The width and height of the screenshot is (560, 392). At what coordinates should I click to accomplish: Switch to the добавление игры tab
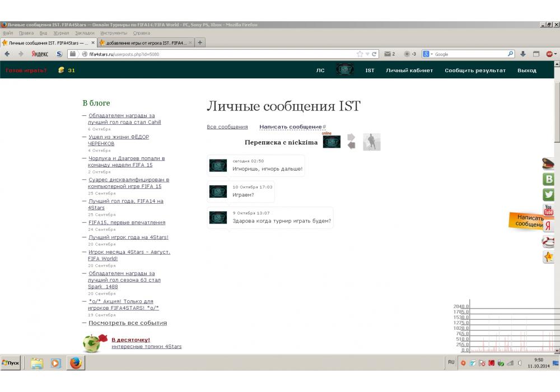tap(143, 43)
